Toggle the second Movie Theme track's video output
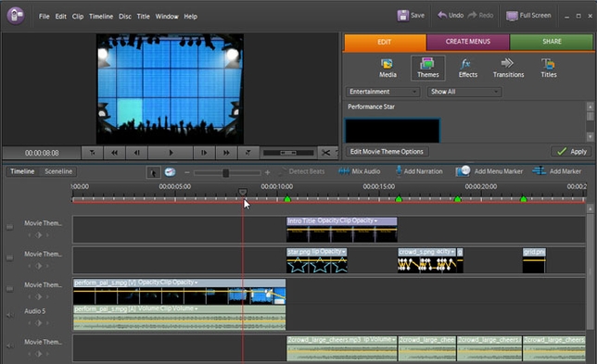This screenshot has width=597, height=364. [x=10, y=257]
